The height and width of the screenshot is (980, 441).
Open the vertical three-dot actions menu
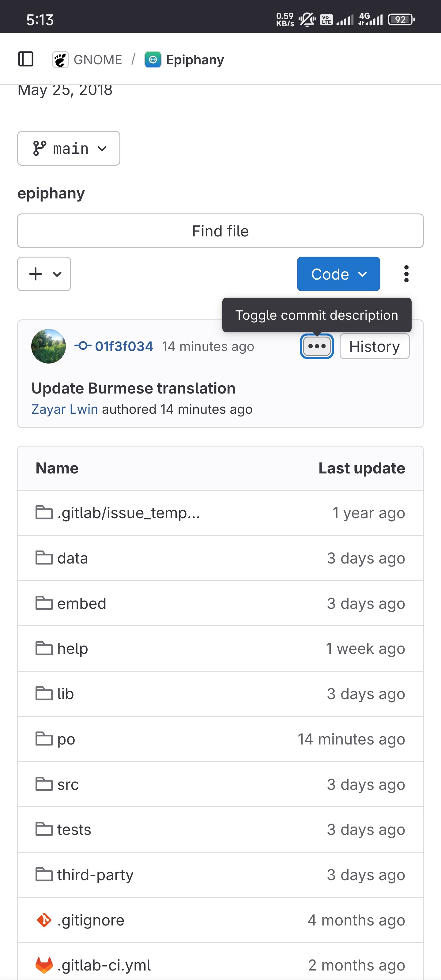[x=406, y=274]
